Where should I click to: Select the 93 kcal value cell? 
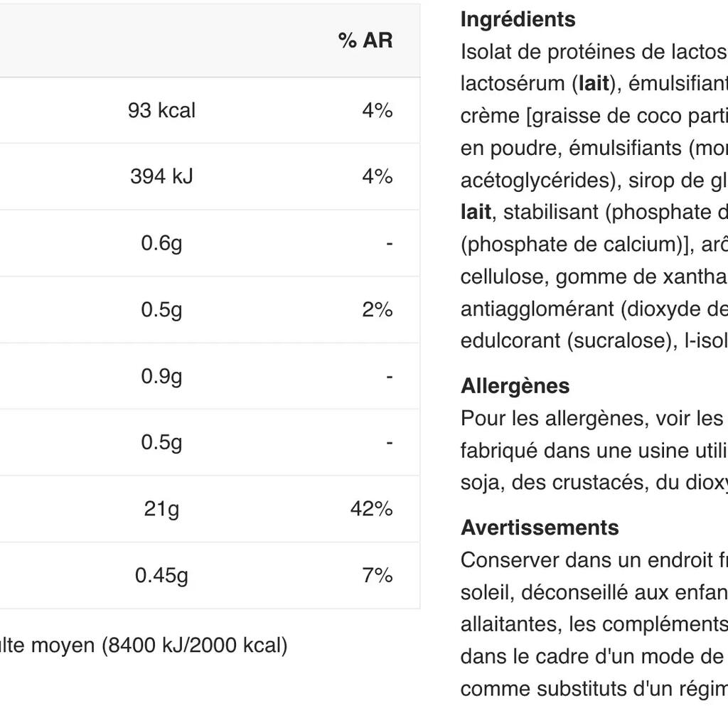coord(161,110)
